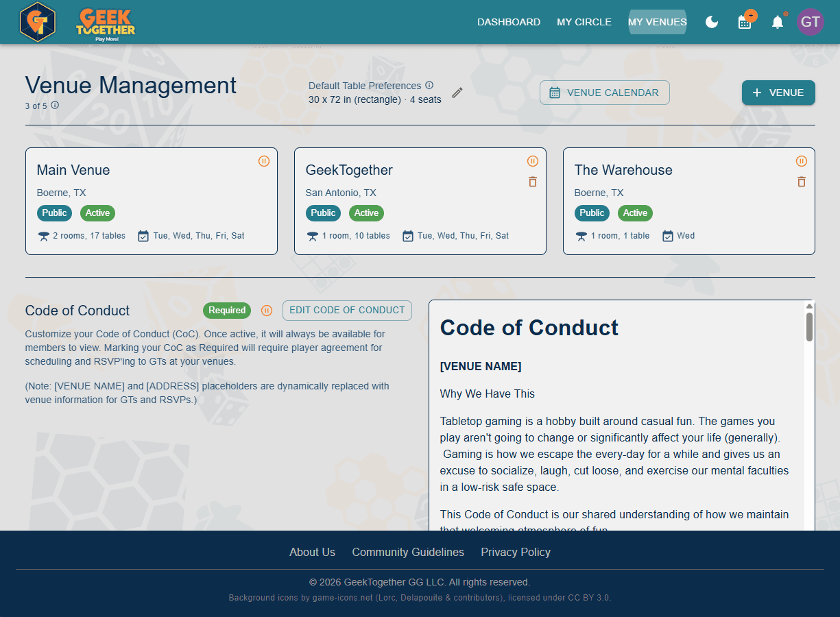Click 'Boerne, TX' on Main Venue card
Screen dimensions: 840x617
(x=62, y=193)
